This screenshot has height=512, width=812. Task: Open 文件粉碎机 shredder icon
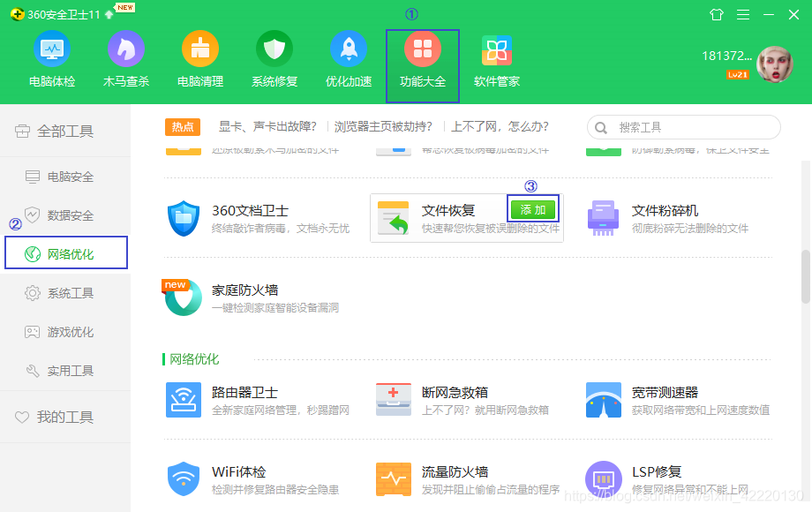[604, 218]
